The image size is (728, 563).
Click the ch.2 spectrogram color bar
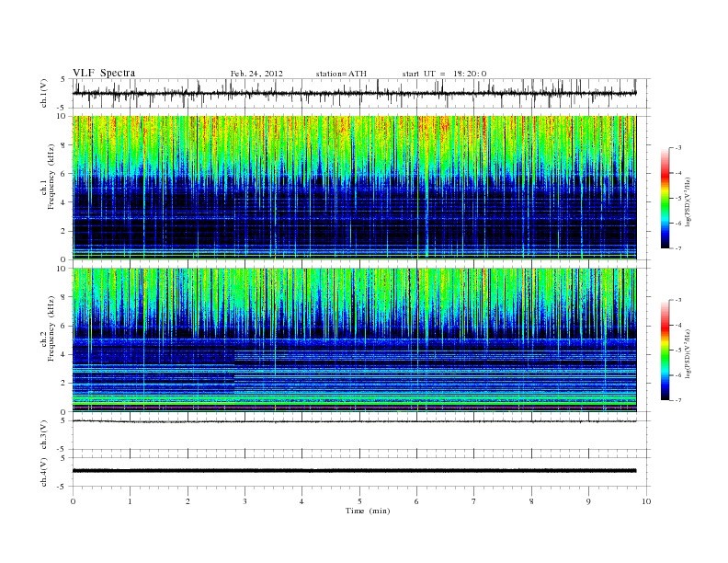tap(665, 350)
